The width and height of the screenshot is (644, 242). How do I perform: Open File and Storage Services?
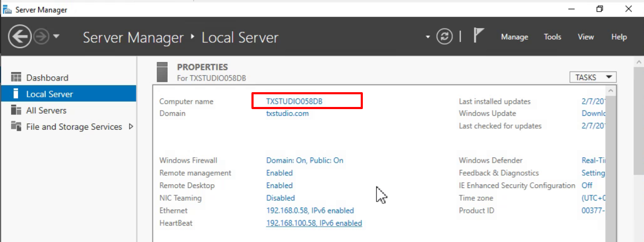[x=74, y=127]
